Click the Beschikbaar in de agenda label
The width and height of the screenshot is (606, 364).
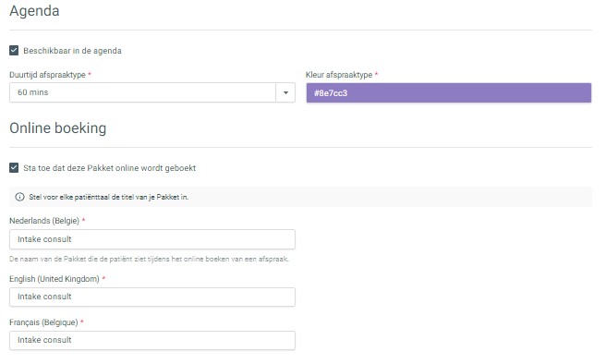coord(72,51)
